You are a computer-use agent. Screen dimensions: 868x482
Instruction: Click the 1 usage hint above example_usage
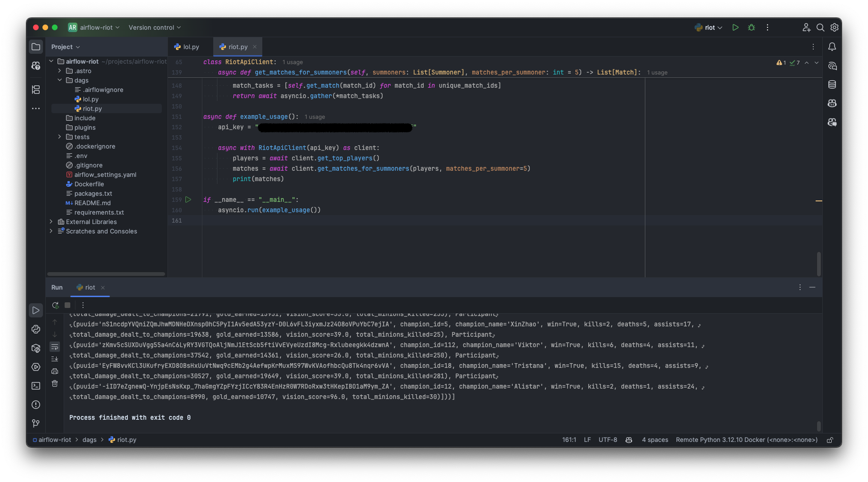(314, 116)
